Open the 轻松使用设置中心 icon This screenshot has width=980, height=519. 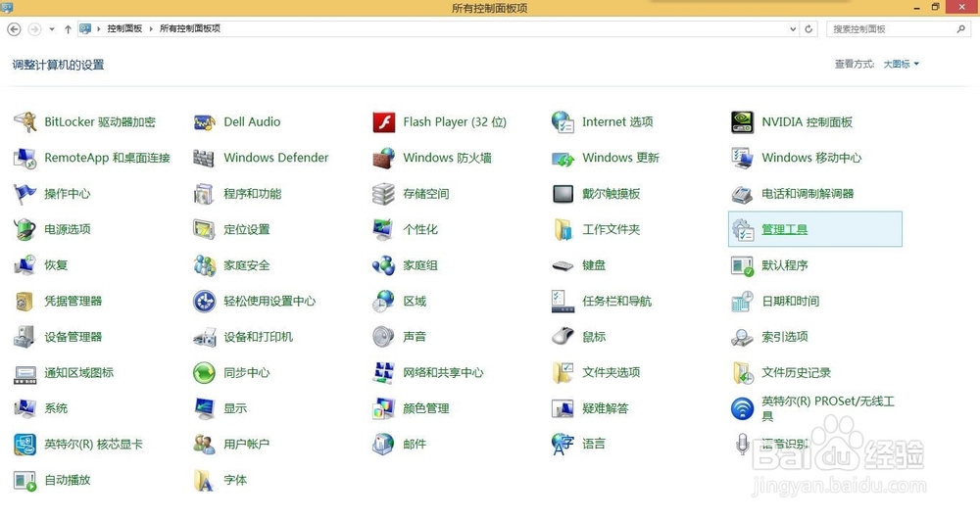click(x=205, y=301)
